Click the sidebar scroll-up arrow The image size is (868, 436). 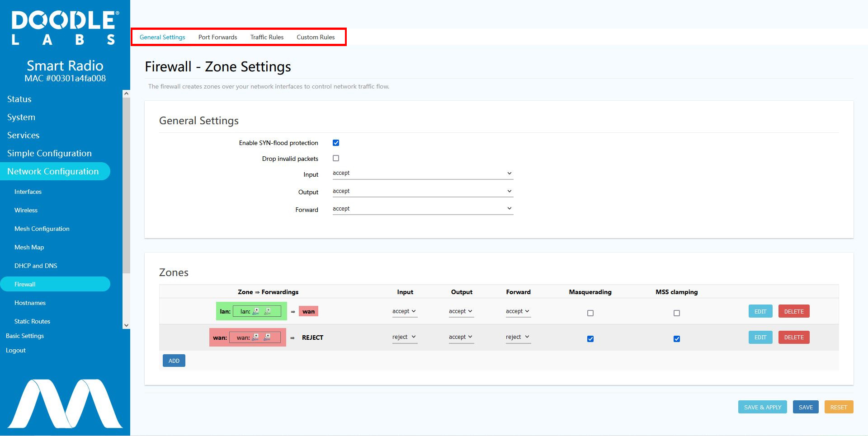[x=127, y=94]
